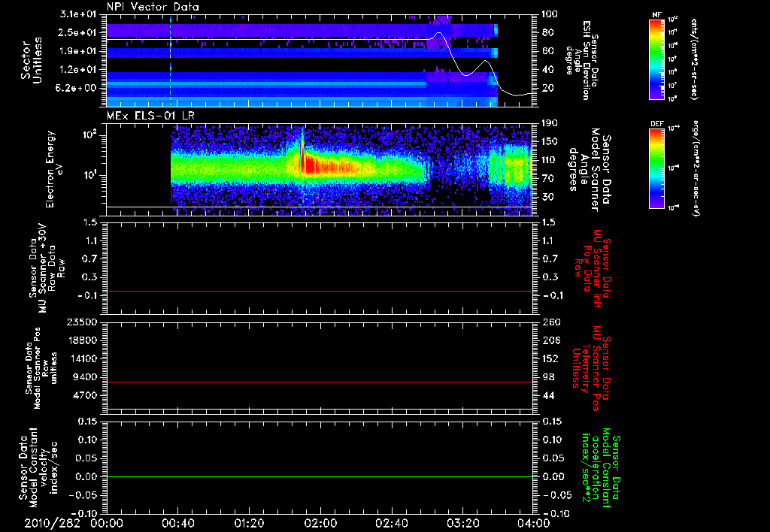Viewport: 770px width, 532px height.
Task: Click the 2.5e+01 sector tick label
Action: click(x=78, y=32)
